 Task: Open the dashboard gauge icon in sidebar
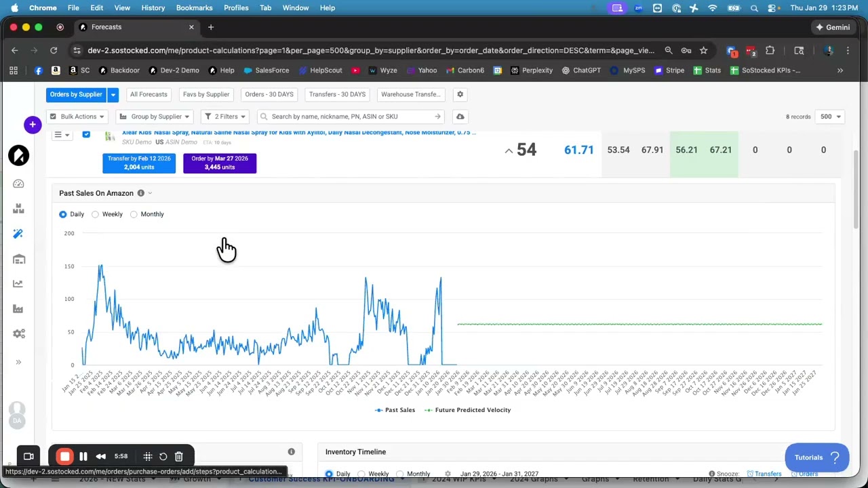[x=18, y=184]
